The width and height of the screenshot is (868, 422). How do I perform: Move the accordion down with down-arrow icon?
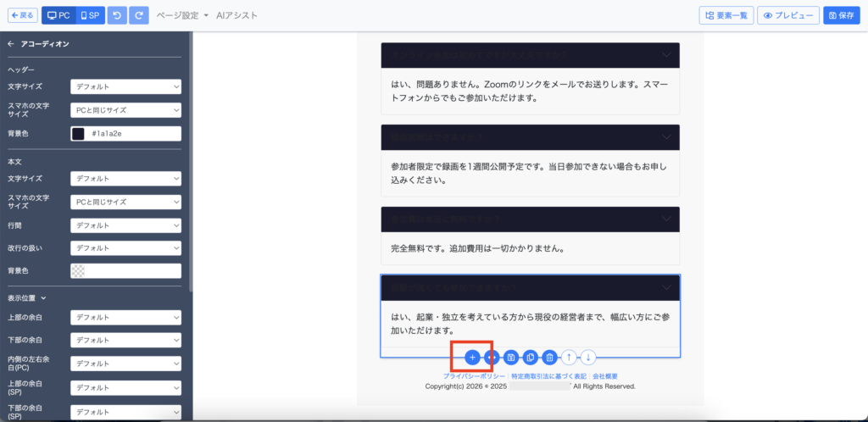pos(588,358)
